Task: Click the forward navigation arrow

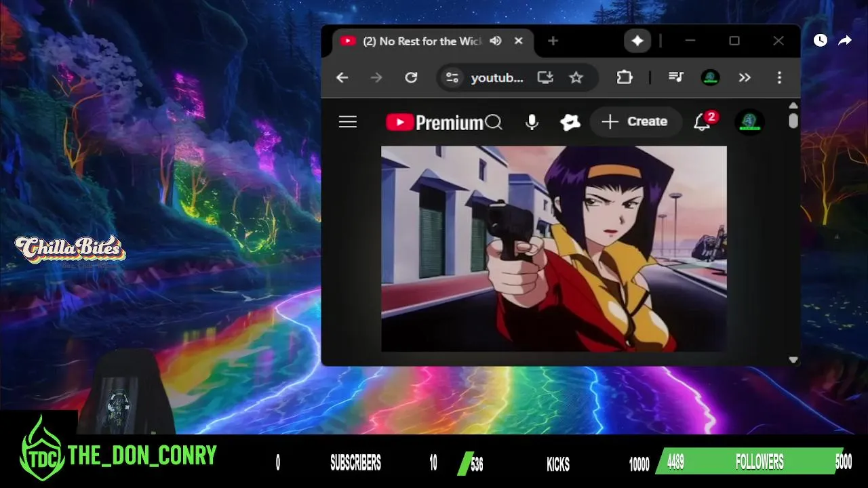Action: (x=376, y=78)
